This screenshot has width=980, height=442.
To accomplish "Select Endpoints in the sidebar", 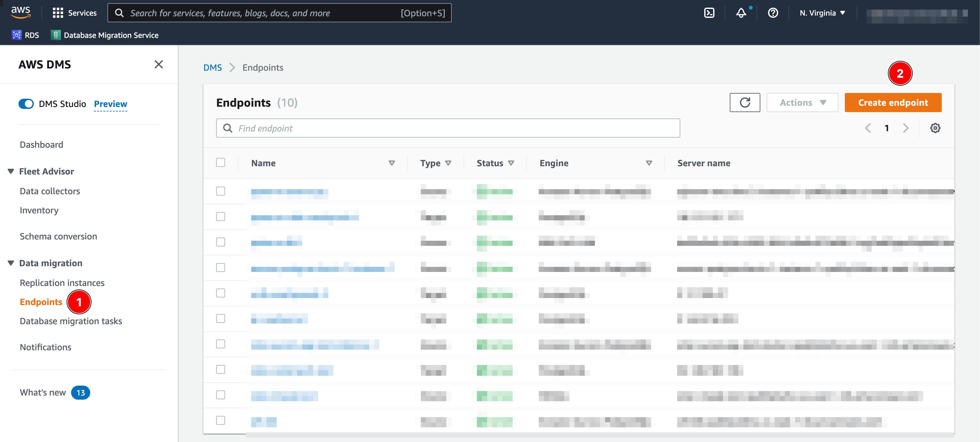I will pos(41,302).
